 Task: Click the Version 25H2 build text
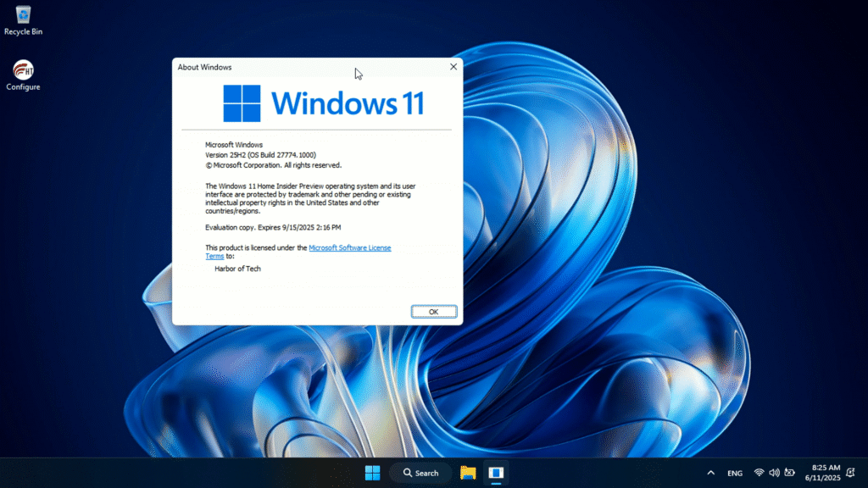pos(261,155)
